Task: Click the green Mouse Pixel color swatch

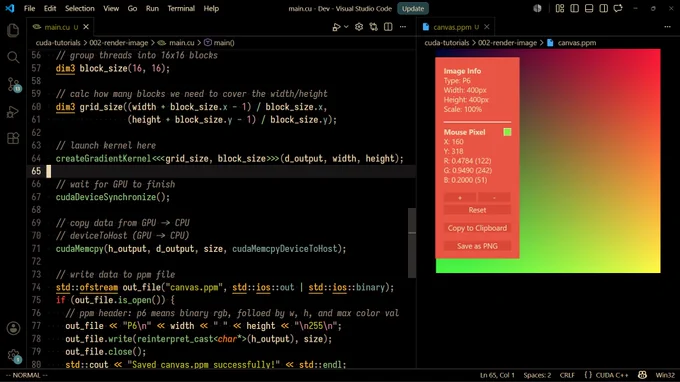Action: [x=507, y=132]
